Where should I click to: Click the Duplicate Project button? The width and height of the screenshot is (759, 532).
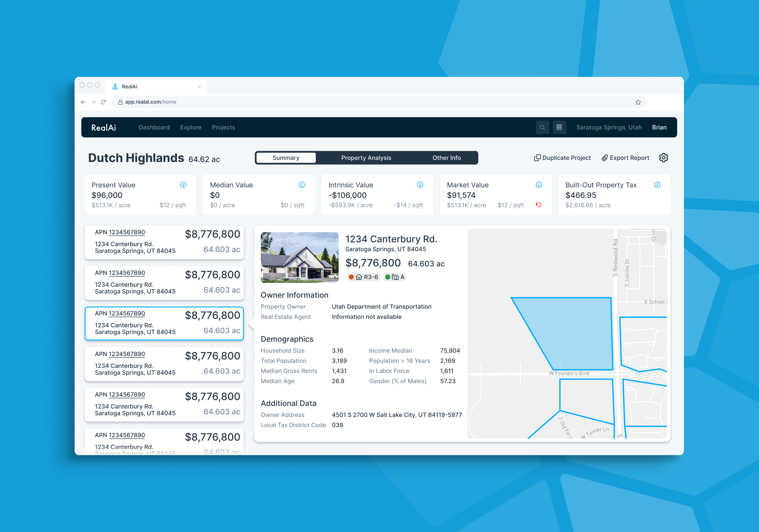562,158
